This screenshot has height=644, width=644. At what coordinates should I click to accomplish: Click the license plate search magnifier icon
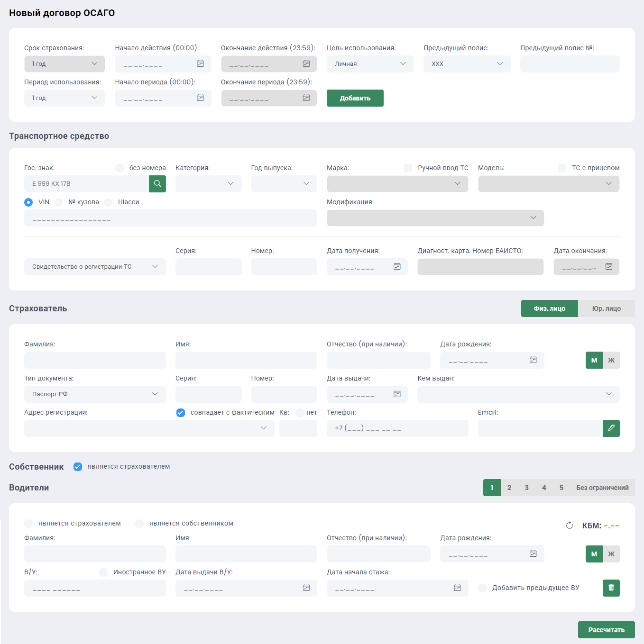coord(157,184)
